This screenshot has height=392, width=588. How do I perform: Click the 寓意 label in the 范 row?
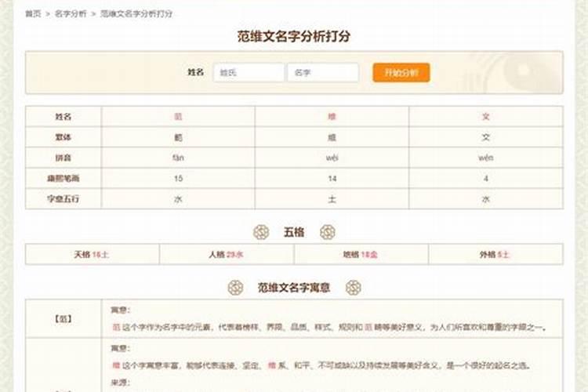click(x=121, y=310)
